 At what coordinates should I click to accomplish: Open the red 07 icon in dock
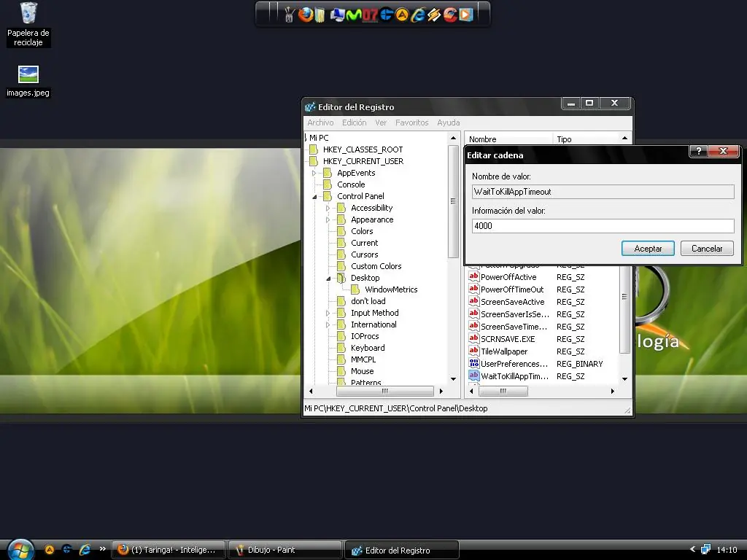pos(370,15)
